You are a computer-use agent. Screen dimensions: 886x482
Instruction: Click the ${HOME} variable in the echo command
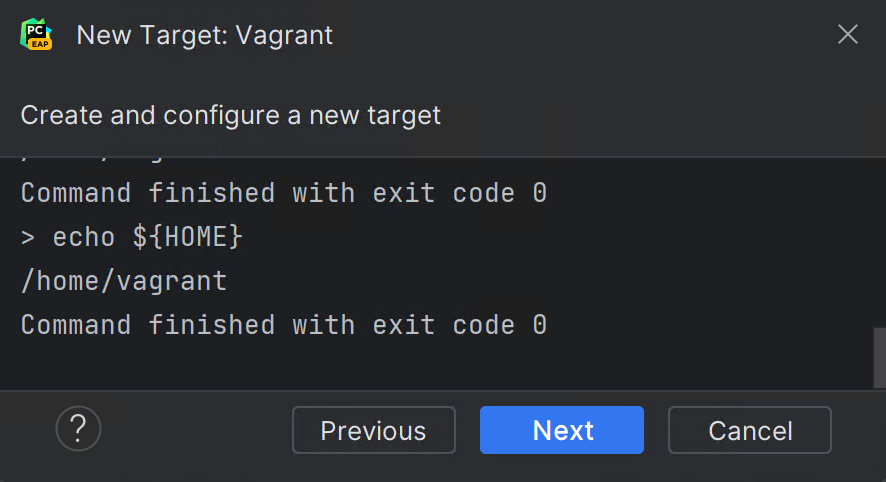(188, 237)
